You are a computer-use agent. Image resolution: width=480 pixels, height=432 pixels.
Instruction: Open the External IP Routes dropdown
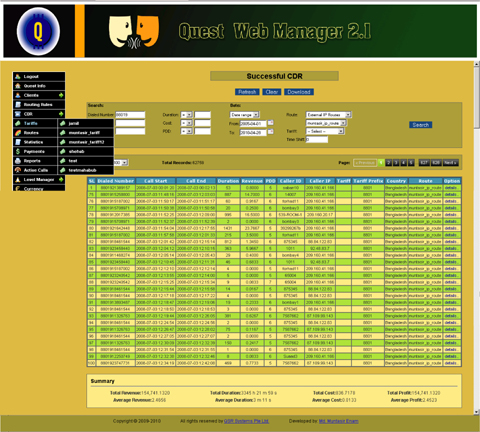(x=329, y=115)
